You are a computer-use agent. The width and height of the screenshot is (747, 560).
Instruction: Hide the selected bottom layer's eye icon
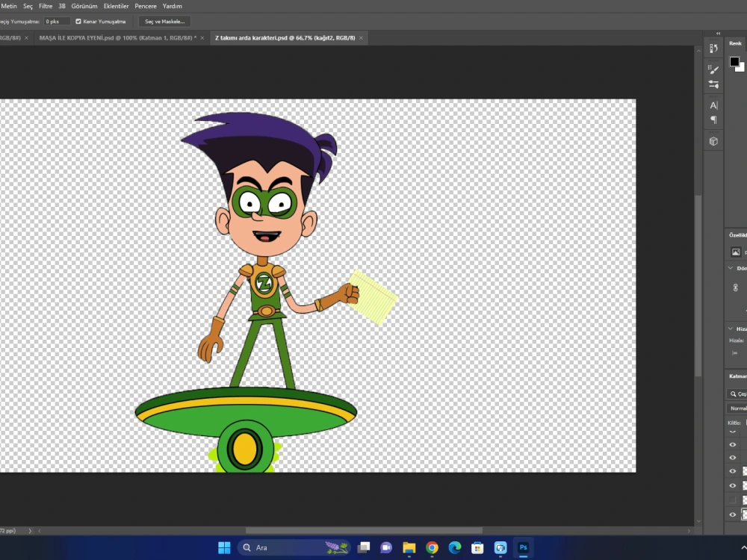pyautogui.click(x=733, y=514)
